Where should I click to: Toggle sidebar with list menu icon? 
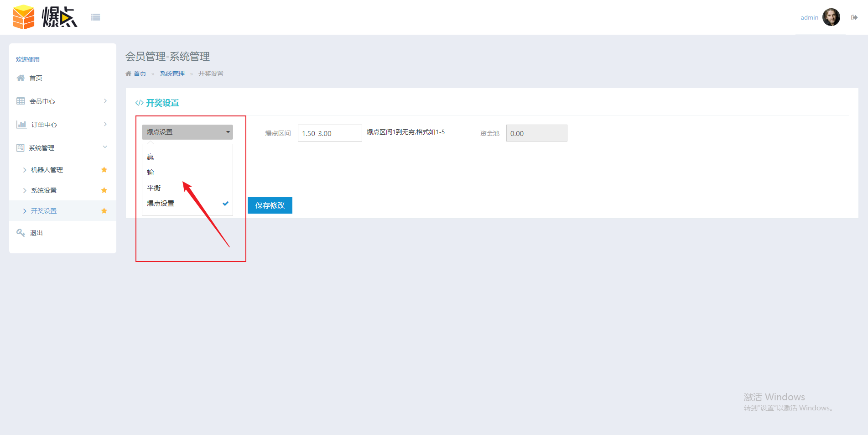(95, 17)
